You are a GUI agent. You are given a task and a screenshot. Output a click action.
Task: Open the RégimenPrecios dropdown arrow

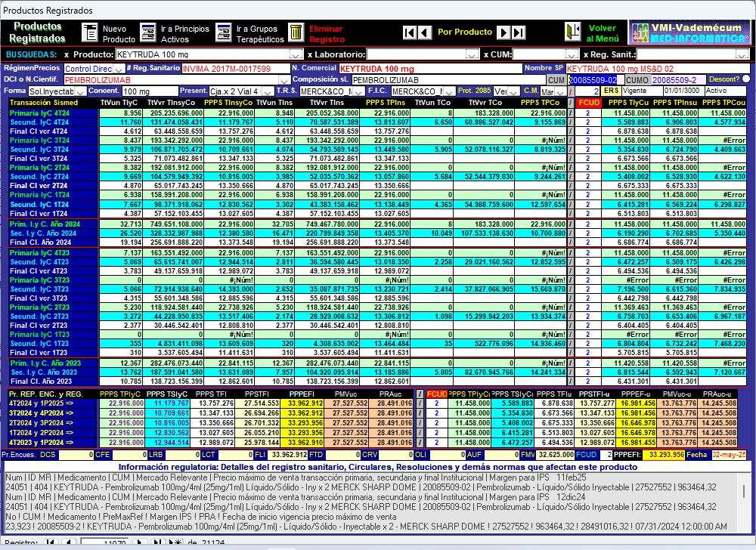pyautogui.click(x=119, y=69)
